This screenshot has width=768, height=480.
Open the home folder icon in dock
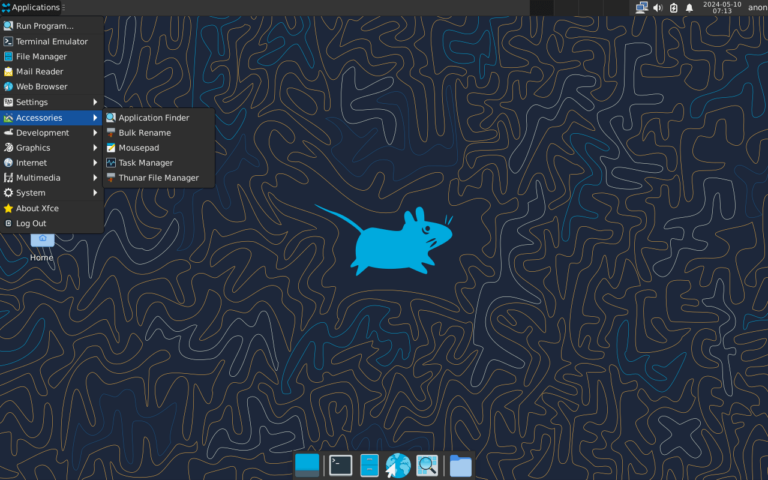tap(460, 466)
